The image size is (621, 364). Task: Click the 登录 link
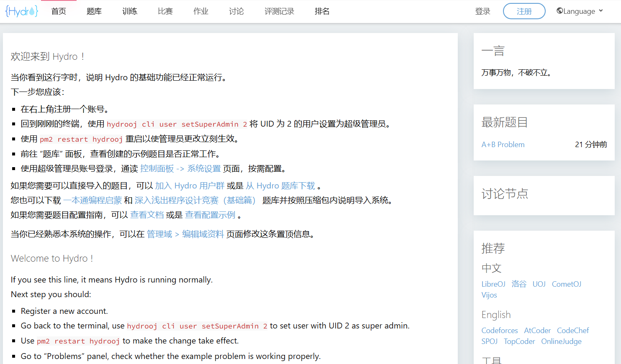click(482, 11)
